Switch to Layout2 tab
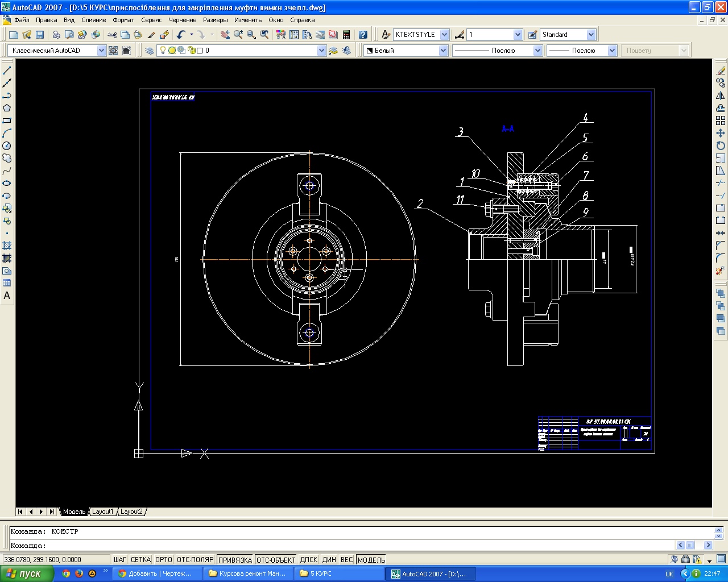The height and width of the screenshot is (582, 728). tap(132, 512)
